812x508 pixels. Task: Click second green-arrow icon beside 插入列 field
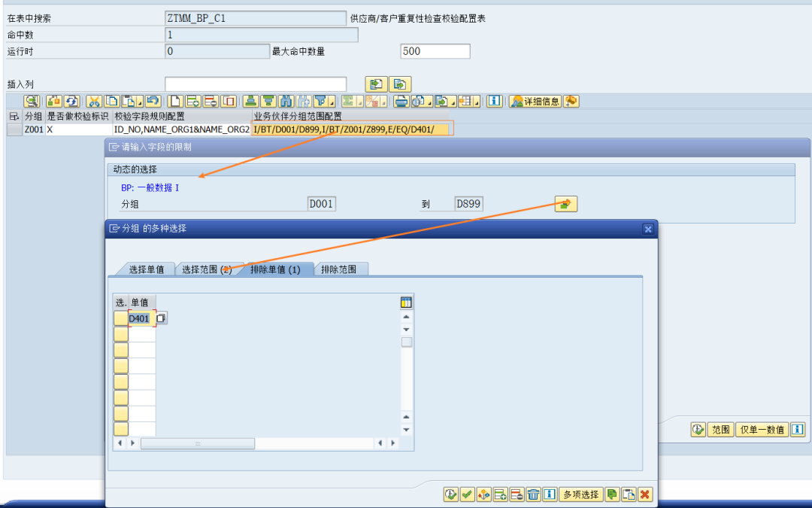(400, 84)
